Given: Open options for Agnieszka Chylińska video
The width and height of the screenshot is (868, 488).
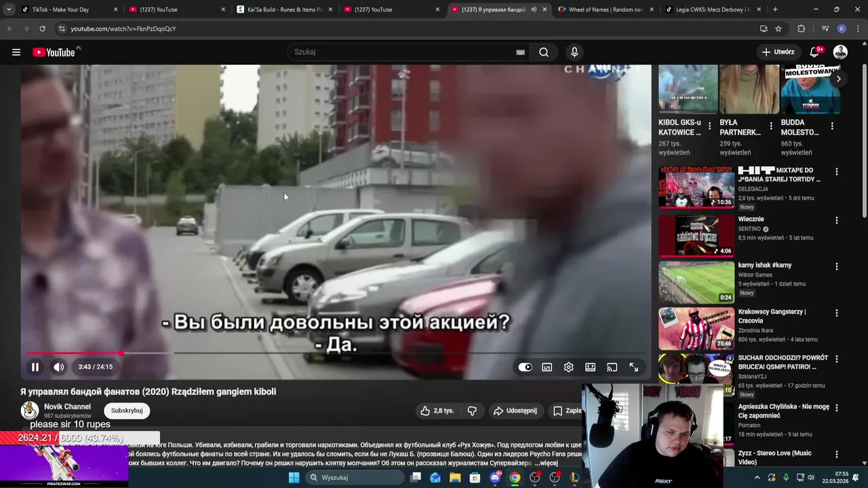Looking at the screenshot, I should (837, 409).
